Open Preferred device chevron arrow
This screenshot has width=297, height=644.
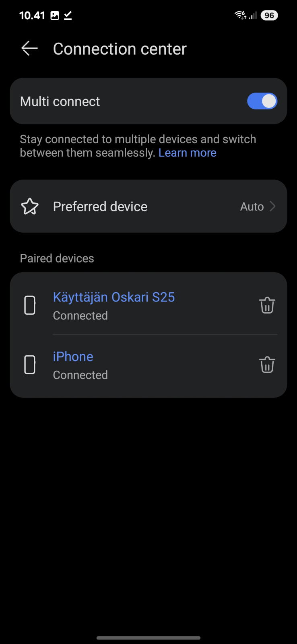(x=273, y=206)
